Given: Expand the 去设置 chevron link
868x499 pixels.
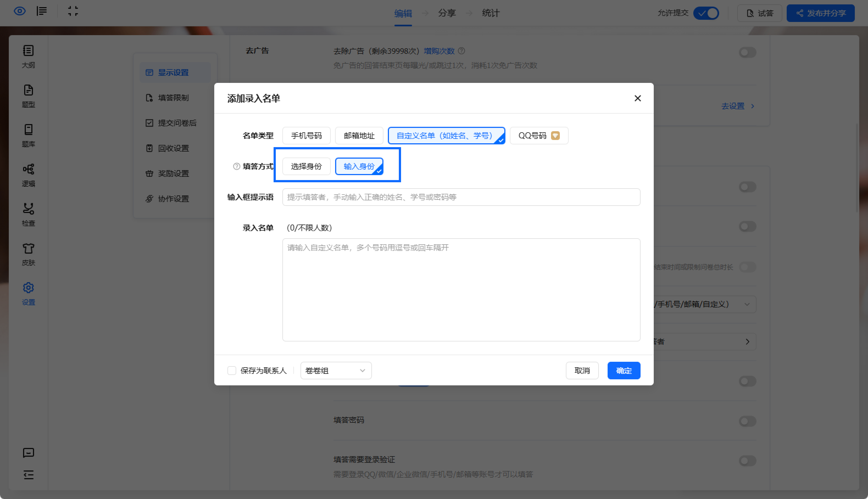Looking at the screenshot, I should (738, 106).
